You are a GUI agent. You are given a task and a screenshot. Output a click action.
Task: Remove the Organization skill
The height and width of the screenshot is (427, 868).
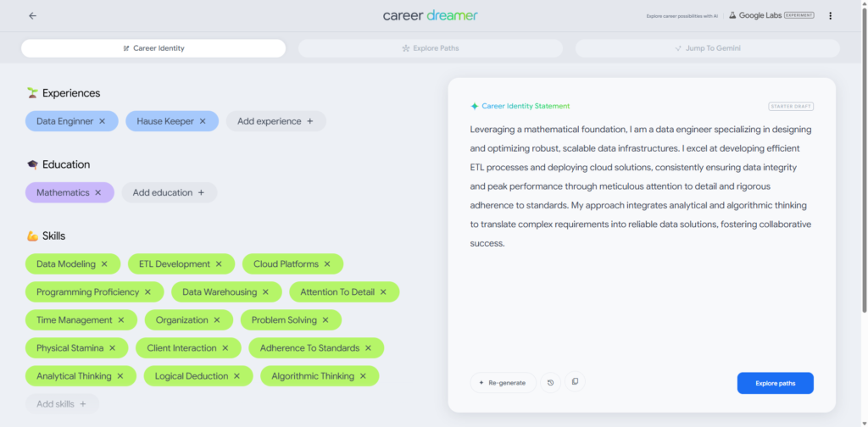[217, 319]
